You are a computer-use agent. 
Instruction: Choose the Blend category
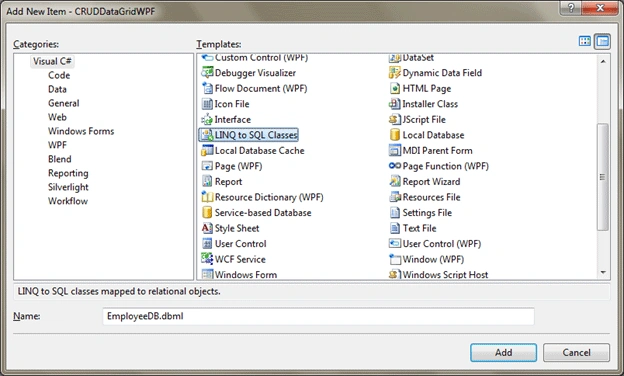(x=60, y=159)
